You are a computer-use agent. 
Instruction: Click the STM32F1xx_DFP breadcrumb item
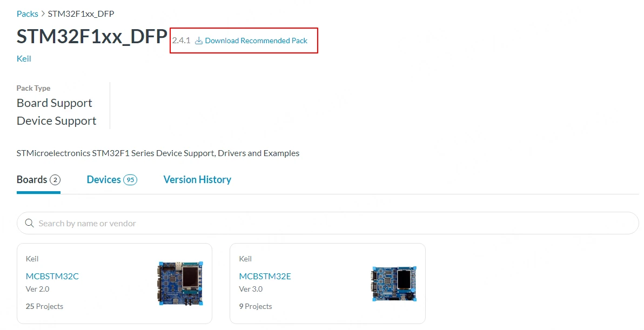(x=81, y=14)
